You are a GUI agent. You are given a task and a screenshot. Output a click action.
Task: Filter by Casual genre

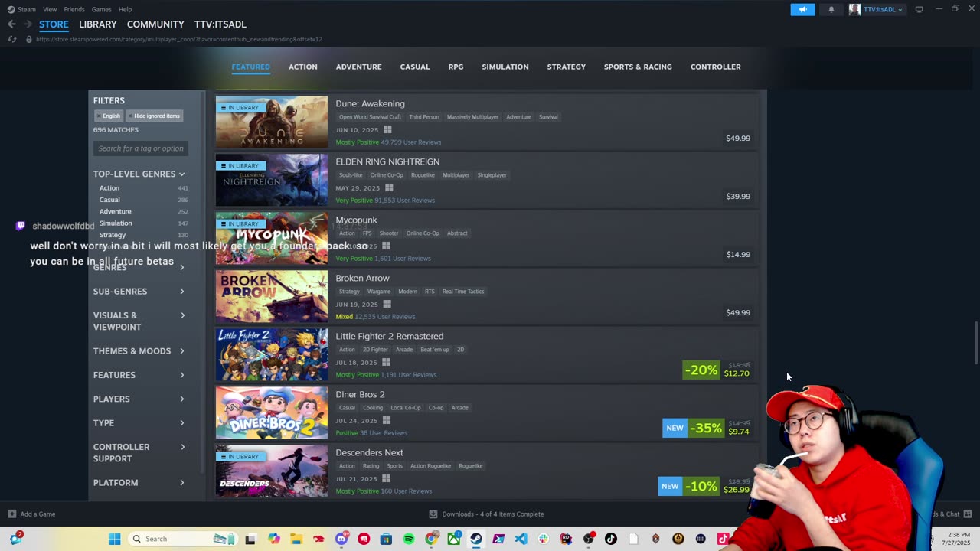109,200
